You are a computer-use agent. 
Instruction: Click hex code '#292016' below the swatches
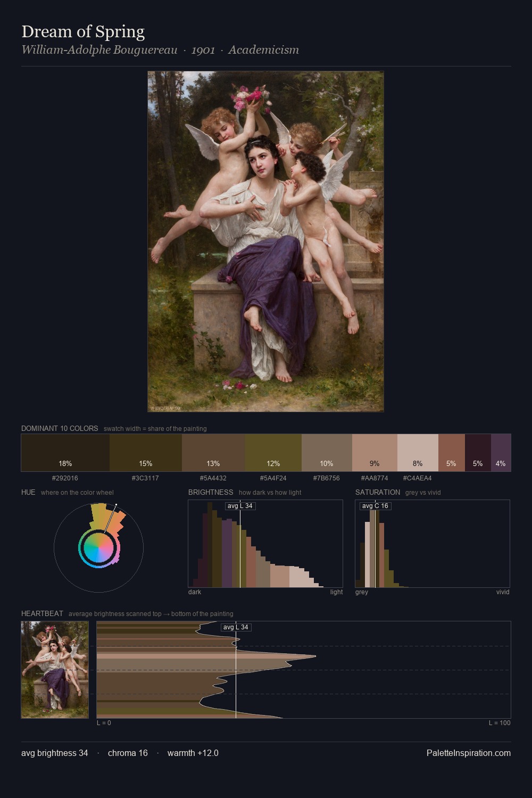(65, 478)
